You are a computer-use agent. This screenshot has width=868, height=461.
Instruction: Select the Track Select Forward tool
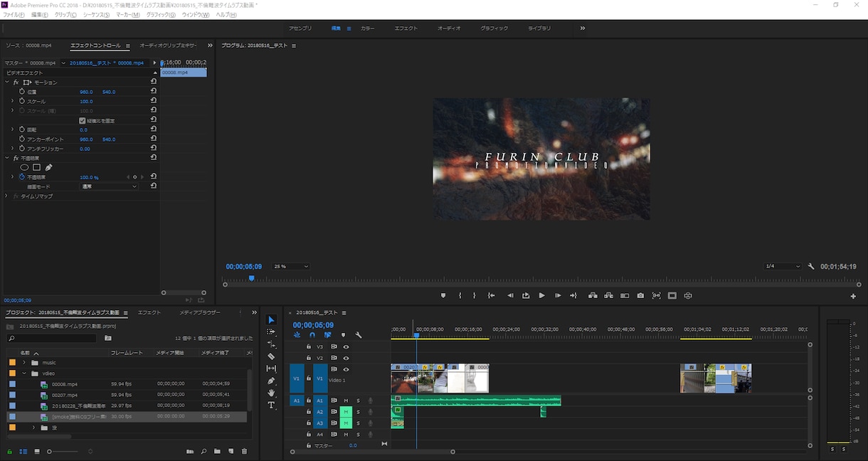[x=271, y=332]
